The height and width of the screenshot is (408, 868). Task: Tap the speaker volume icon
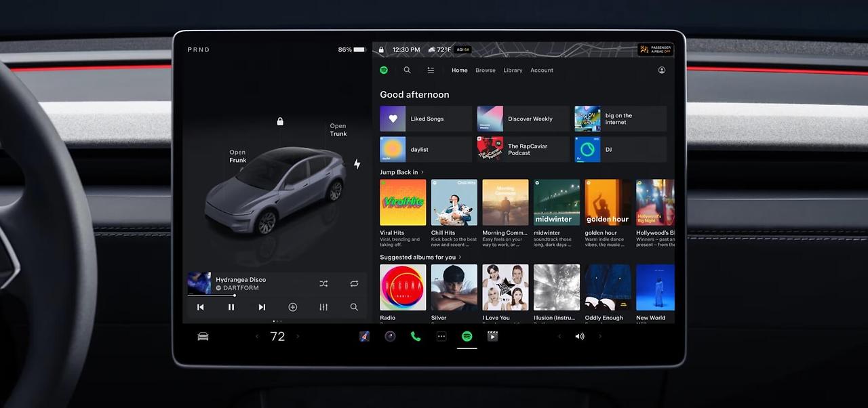coord(580,336)
